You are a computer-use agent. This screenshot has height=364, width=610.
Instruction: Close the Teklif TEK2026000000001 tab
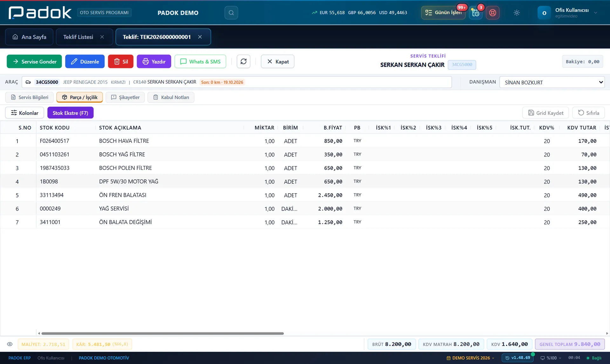tap(200, 37)
